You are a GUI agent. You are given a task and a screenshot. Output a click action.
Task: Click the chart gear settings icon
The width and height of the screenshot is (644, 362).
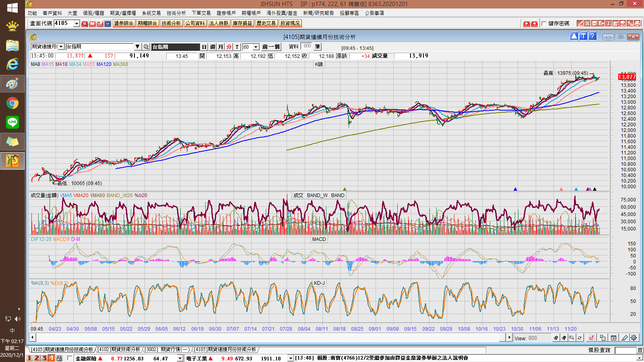coord(634,338)
